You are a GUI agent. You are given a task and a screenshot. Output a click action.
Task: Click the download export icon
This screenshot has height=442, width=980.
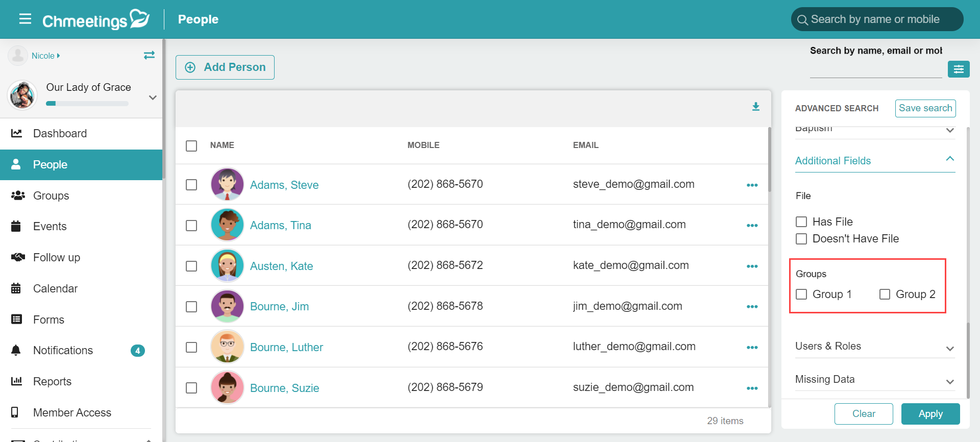pos(756,107)
